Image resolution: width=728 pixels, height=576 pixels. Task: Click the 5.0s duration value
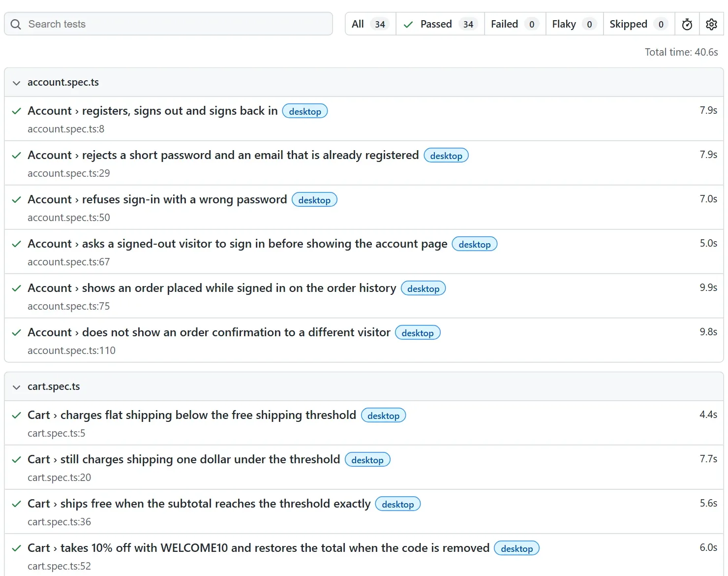[708, 243]
